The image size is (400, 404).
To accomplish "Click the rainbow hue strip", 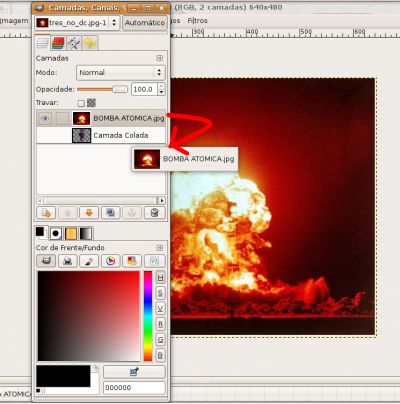I will tap(148, 316).
